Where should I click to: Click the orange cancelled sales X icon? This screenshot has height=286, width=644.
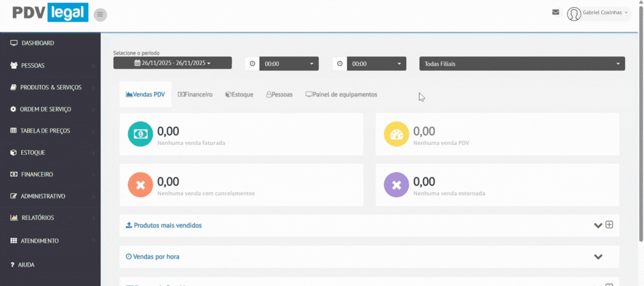[x=140, y=185]
